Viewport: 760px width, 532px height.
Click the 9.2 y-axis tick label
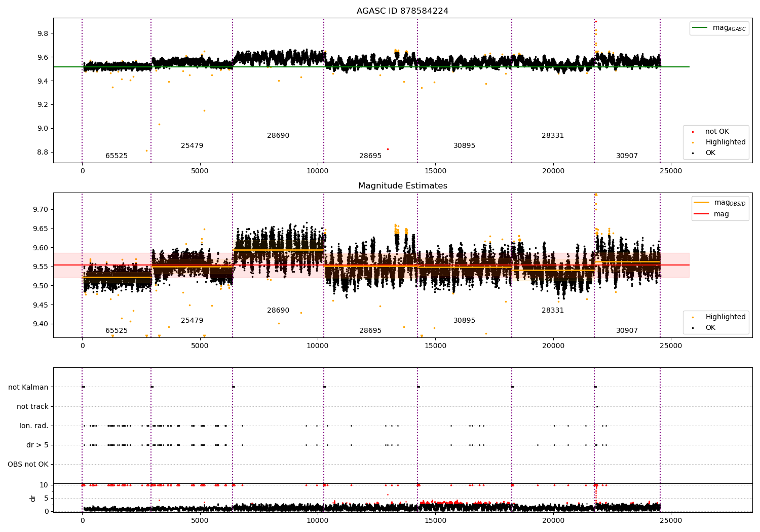[x=43, y=105]
